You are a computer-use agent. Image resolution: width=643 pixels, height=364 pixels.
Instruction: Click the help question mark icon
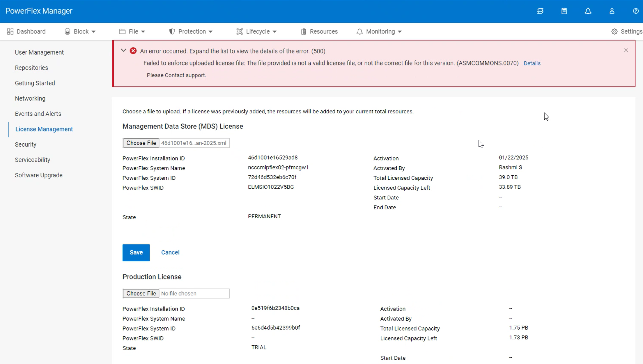tap(636, 11)
